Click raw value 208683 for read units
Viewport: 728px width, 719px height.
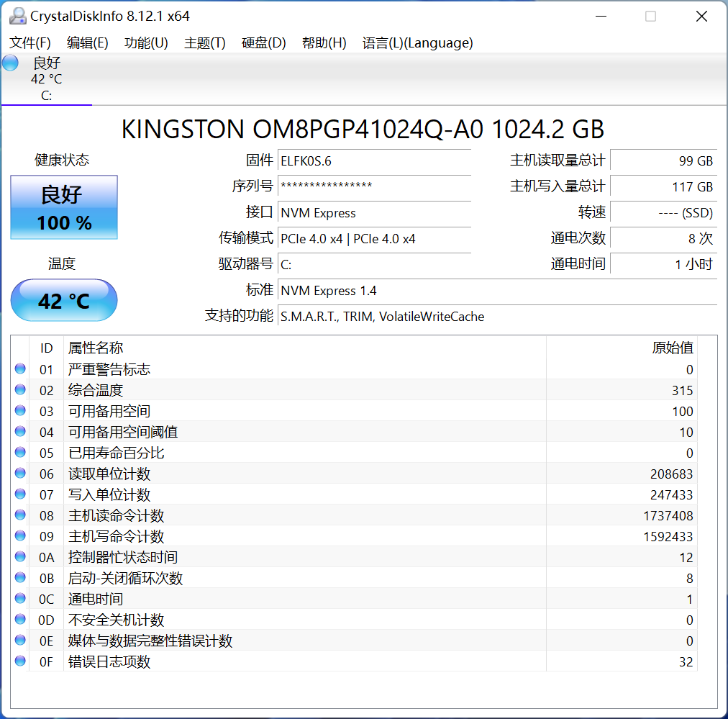click(671, 474)
